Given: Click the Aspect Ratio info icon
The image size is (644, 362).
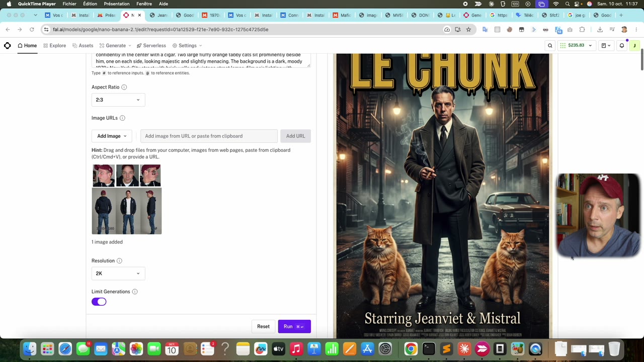Looking at the screenshot, I should click(124, 87).
